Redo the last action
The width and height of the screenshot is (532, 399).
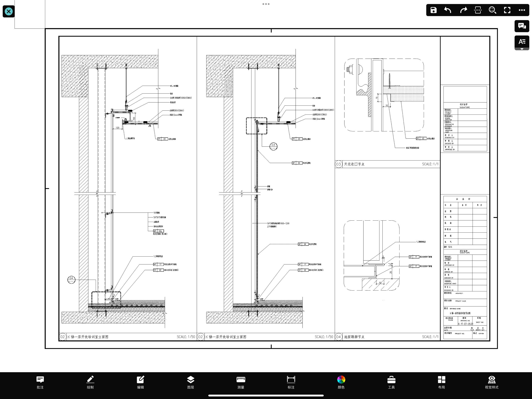click(x=463, y=10)
